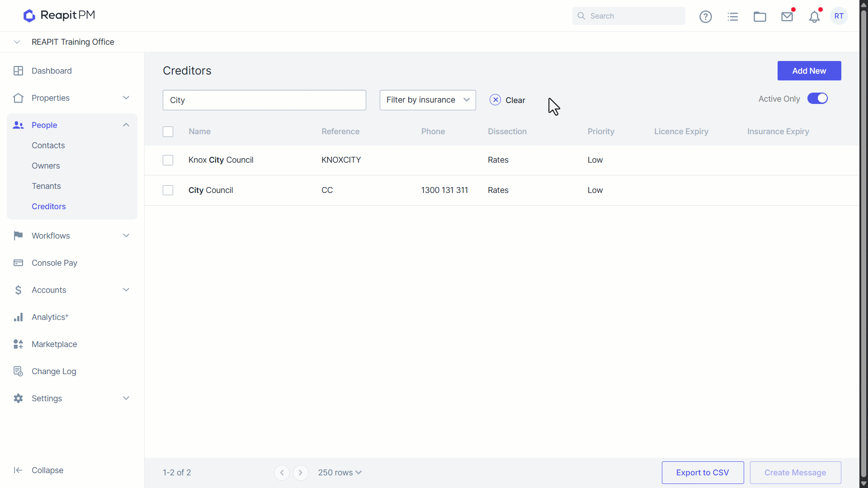This screenshot has width=868, height=488.
Task: Open the notifications bell icon
Action: click(x=814, y=17)
